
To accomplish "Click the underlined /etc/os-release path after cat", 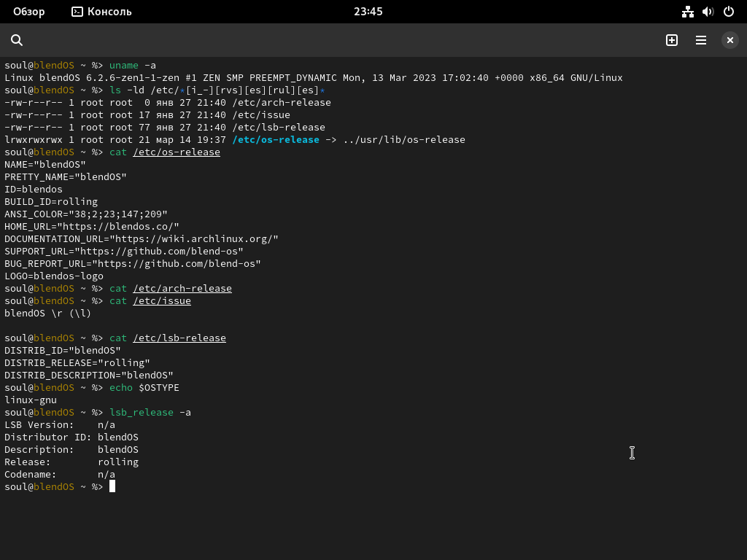I will click(x=177, y=152).
